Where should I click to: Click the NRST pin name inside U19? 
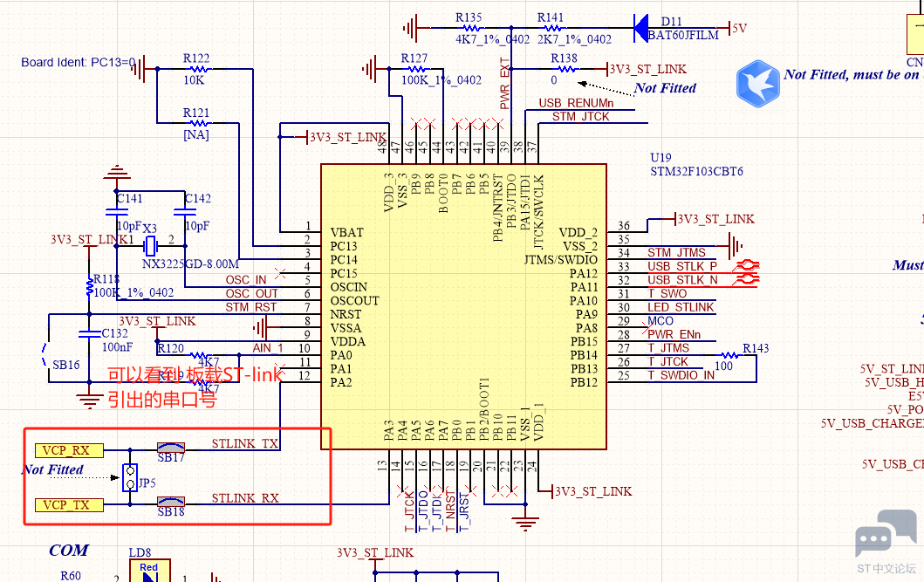[346, 315]
